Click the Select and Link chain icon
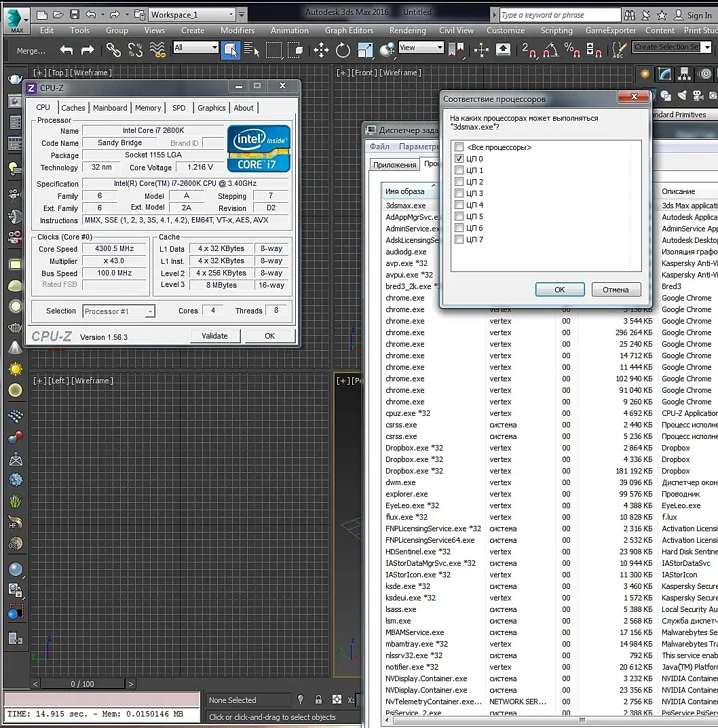This screenshot has height=728, width=718. 113,50
